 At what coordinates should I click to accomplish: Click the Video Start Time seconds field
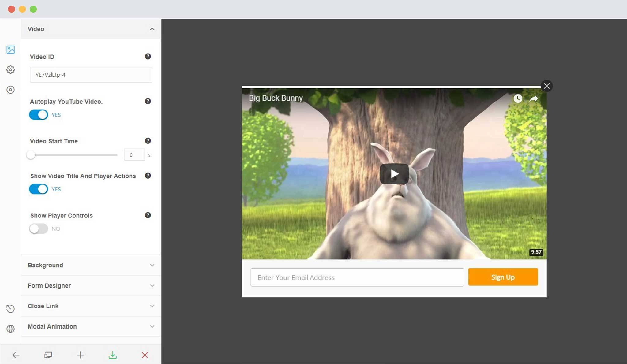(134, 155)
